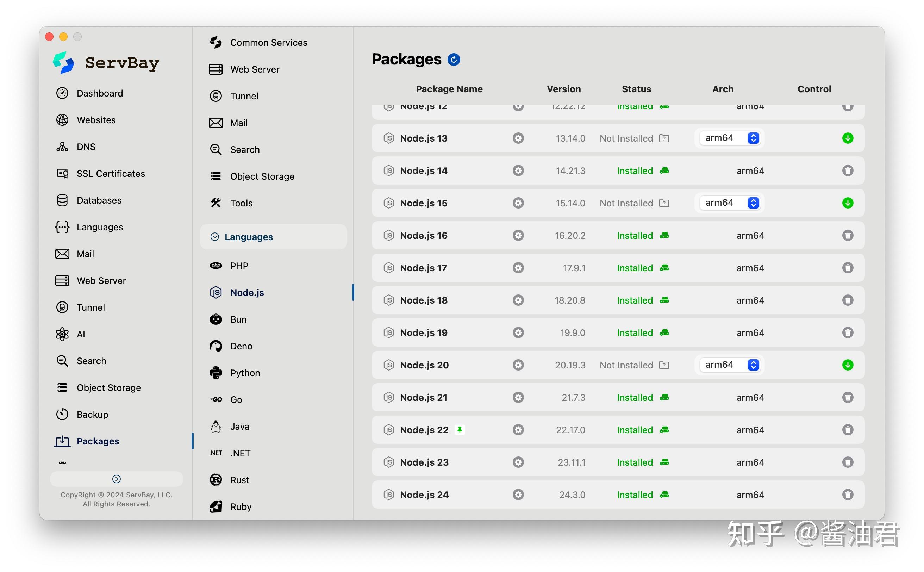Click the Packages refresh icon
Viewport: 924px width, 572px height.
(x=454, y=60)
